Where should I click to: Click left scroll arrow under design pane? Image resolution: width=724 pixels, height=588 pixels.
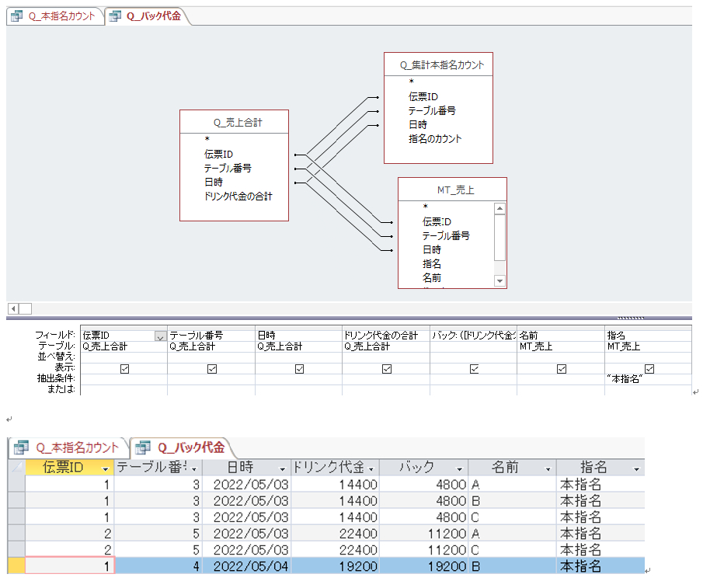point(13,308)
